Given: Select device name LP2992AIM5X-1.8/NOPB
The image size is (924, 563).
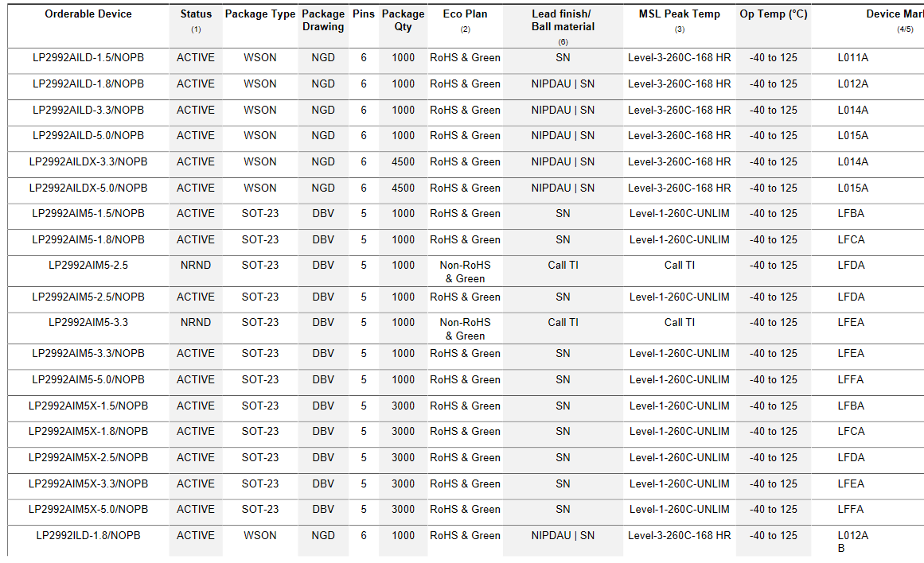Looking at the screenshot, I should [x=88, y=432].
